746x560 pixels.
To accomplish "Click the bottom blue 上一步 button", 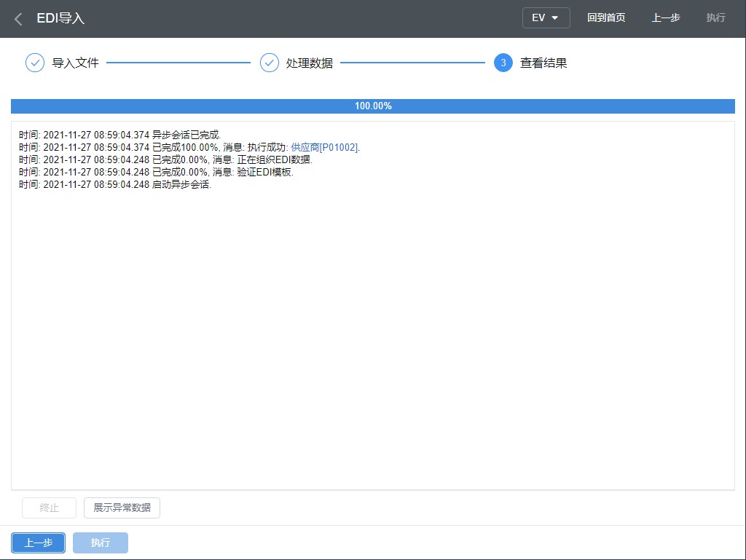I will (38, 543).
